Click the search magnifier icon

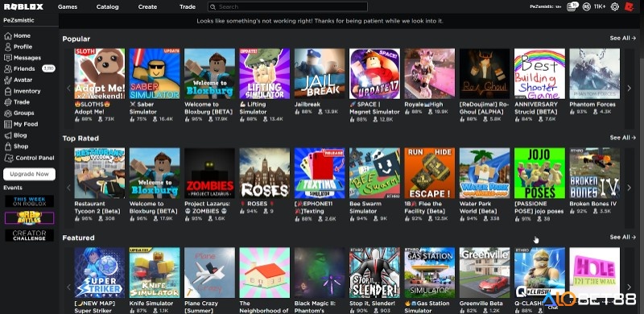213,6
